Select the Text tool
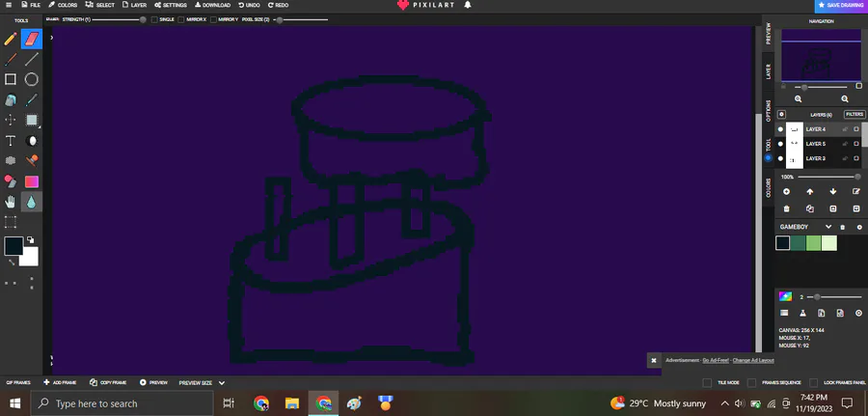Screen dimensions: 868x416 coord(10,140)
